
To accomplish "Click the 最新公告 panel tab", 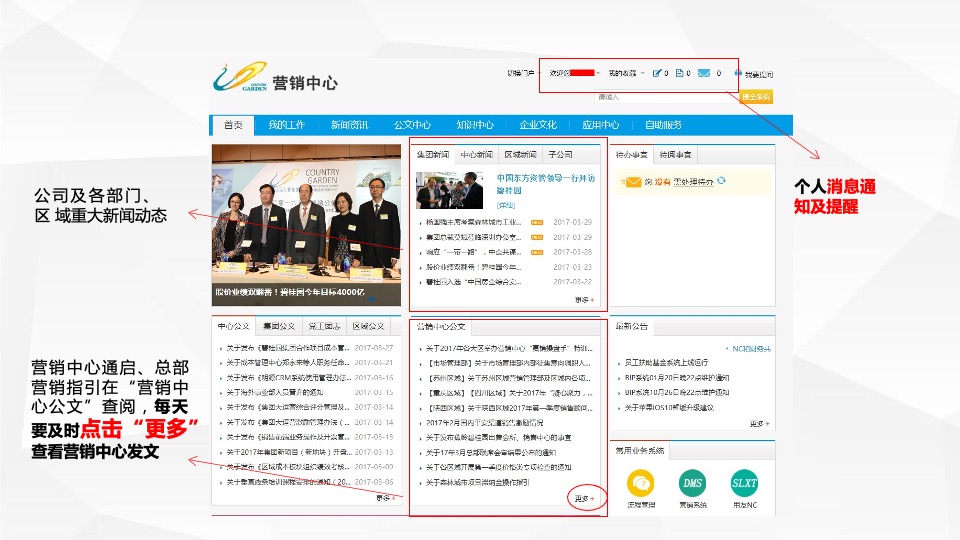I will click(x=632, y=326).
